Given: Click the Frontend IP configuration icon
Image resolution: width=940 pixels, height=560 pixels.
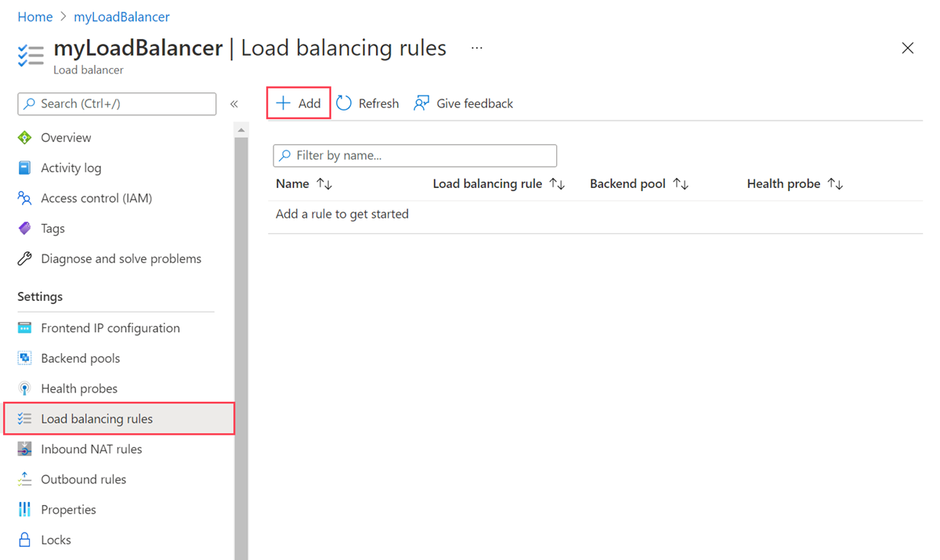Looking at the screenshot, I should tap(24, 328).
